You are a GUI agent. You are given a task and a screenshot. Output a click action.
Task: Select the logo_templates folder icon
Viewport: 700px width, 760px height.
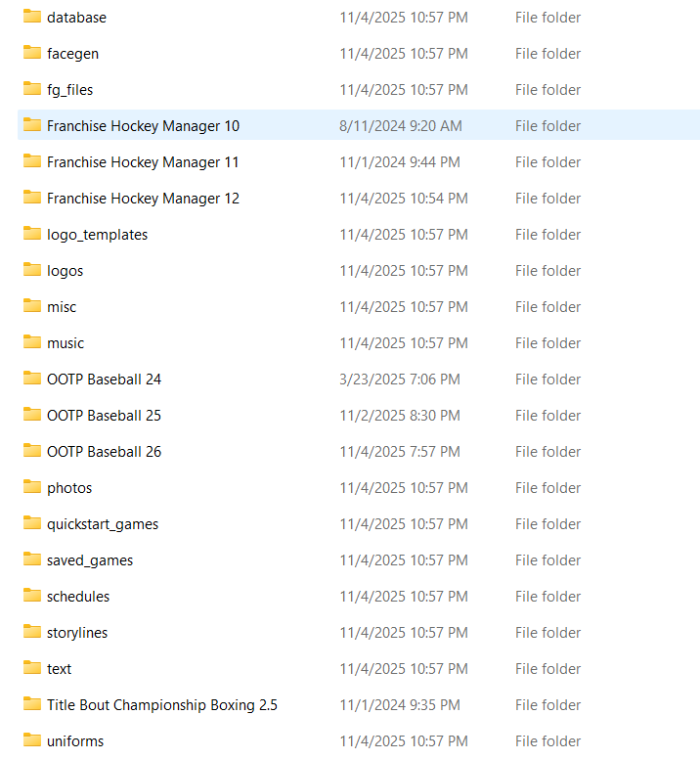coord(32,234)
